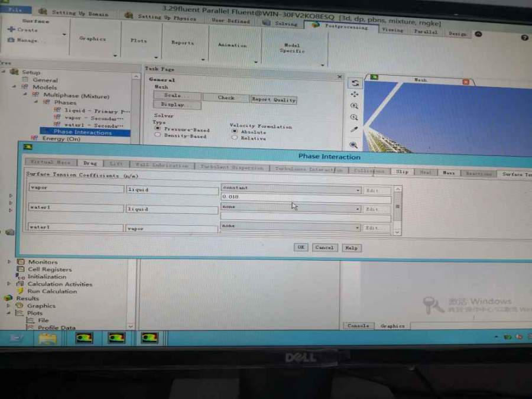Expand the Reports ribbon group dropdown
Image resolution: width=532 pixels, height=399 pixels.
203,60
